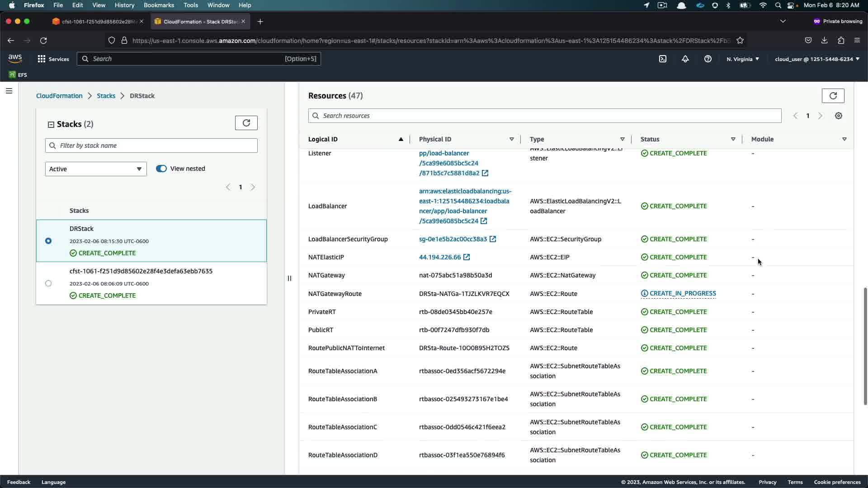Open the Bookmarks menu in Firefox
The width and height of the screenshot is (868, 488).
tap(159, 5)
